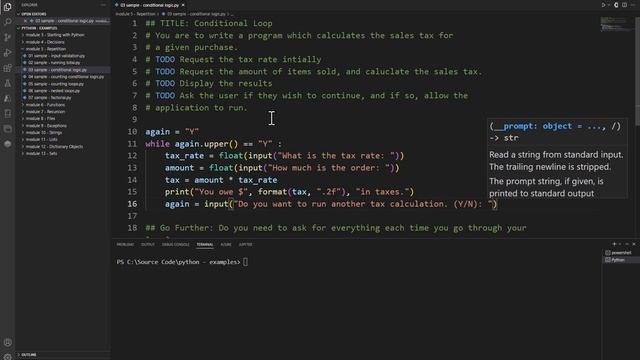Open editor More Actions ellipsis menu

coord(633,5)
